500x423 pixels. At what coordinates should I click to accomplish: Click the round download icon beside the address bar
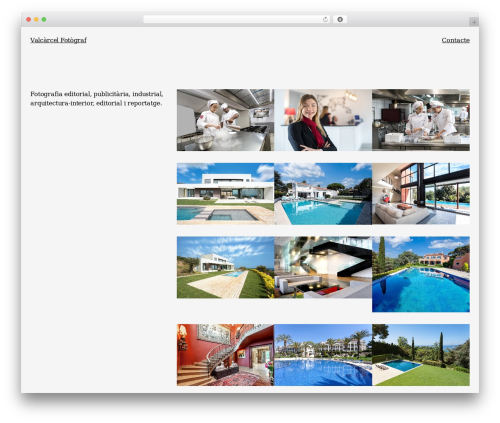click(x=340, y=20)
